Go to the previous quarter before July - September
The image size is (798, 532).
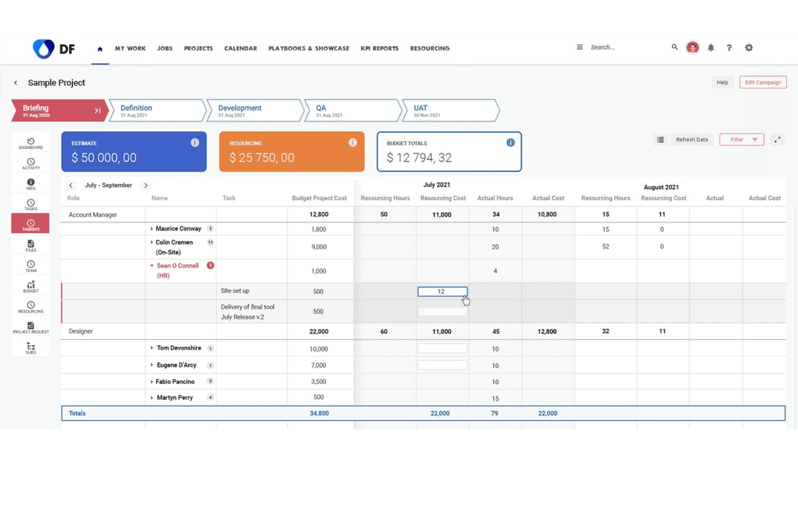click(71, 185)
